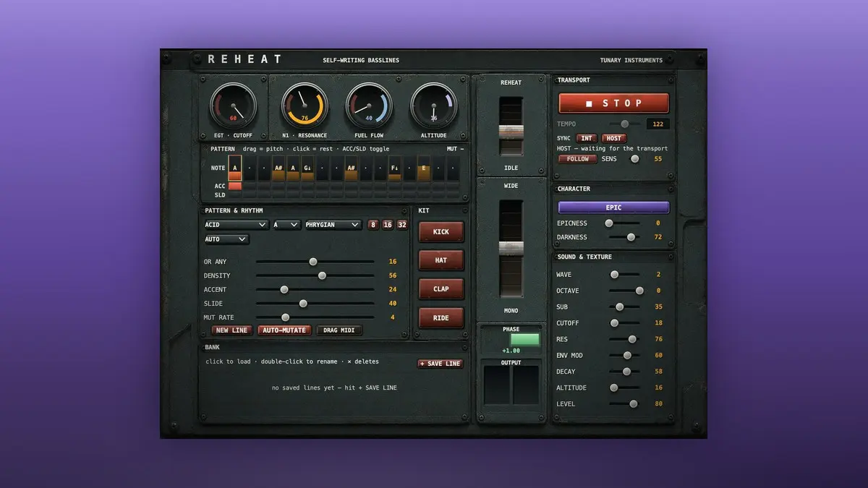Adjust the Cutoff slider in Sound & Texture
This screenshot has width=868, height=488.
625,323
